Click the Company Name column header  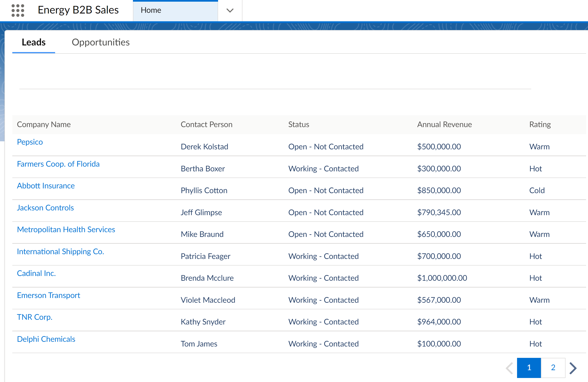pyautogui.click(x=44, y=124)
